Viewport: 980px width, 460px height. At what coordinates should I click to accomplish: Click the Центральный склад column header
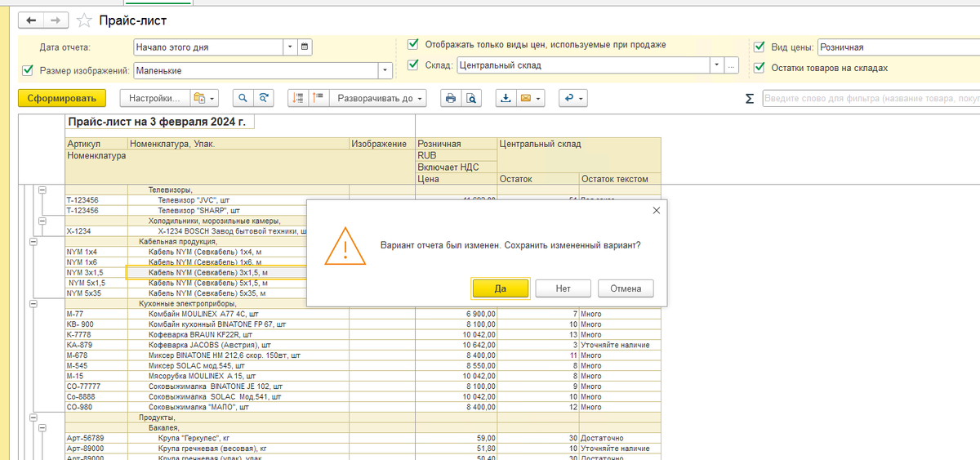pos(579,144)
